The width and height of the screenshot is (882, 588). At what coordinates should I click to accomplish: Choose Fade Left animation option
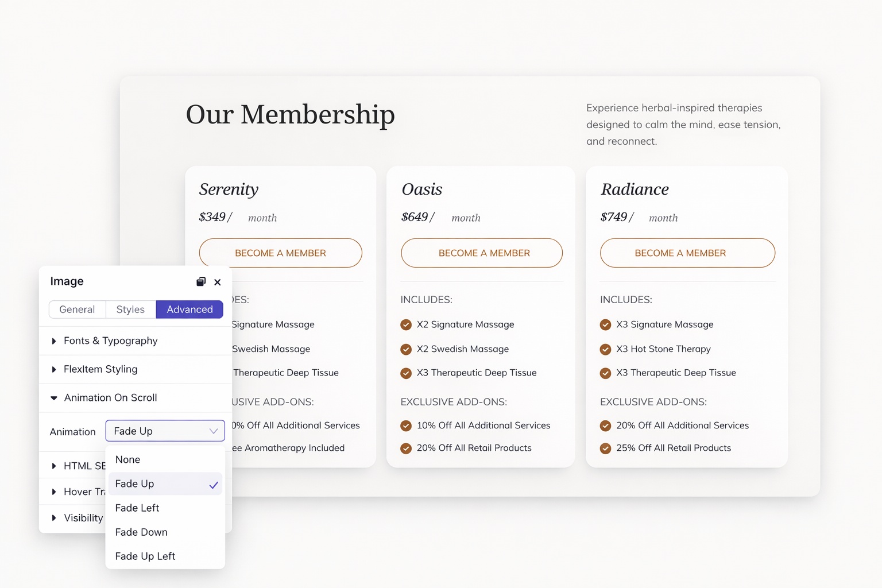point(137,508)
